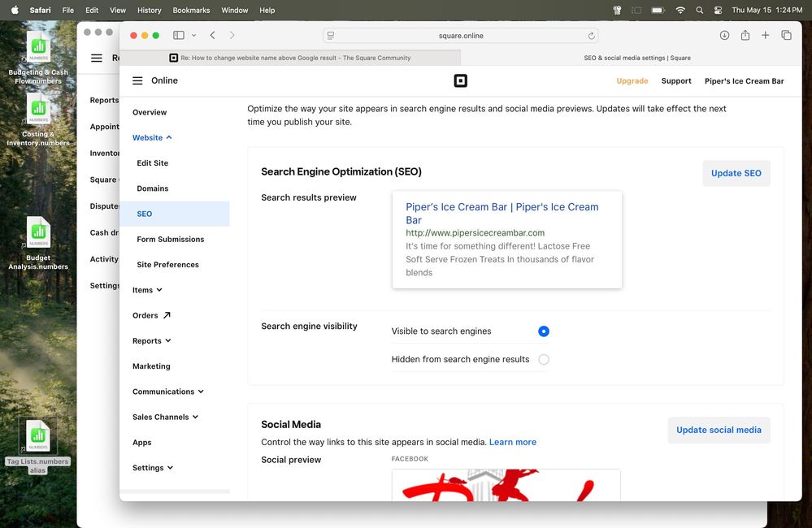Go to Marketing
Viewport: 812px width, 528px height.
(151, 366)
